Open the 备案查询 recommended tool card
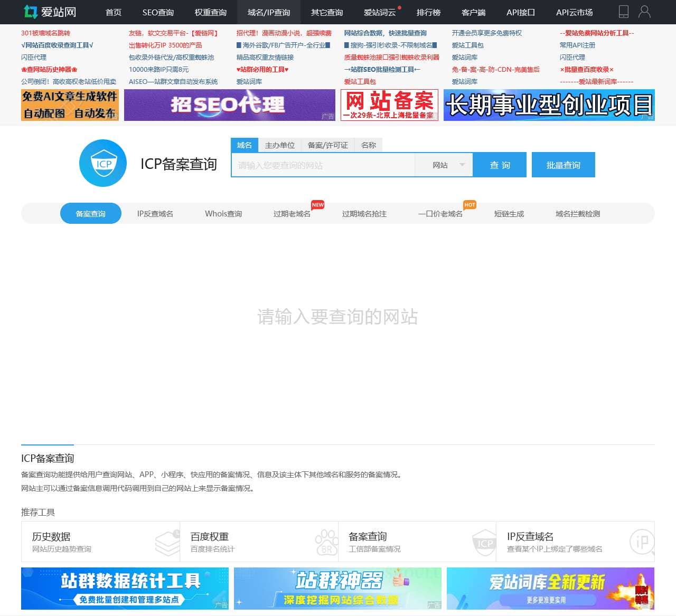Screen dimensions: 676x616 (x=417, y=542)
